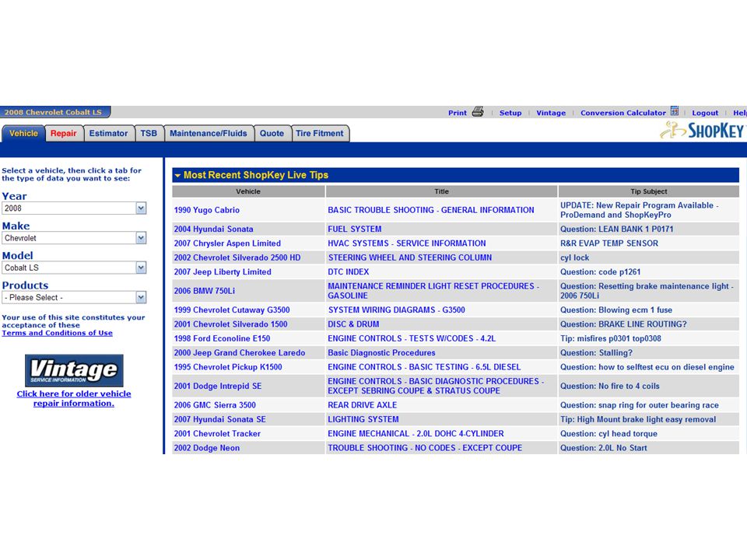Open tip Question: BRAKE LINE ROUTING?

click(x=623, y=324)
